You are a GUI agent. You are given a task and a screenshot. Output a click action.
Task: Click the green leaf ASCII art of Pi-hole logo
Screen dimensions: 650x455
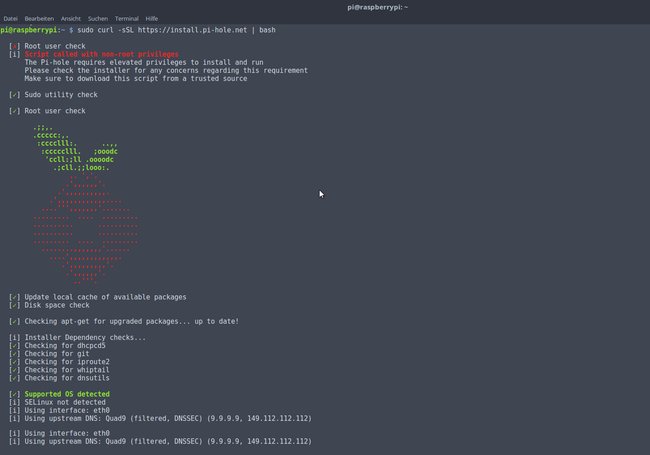[75, 148]
